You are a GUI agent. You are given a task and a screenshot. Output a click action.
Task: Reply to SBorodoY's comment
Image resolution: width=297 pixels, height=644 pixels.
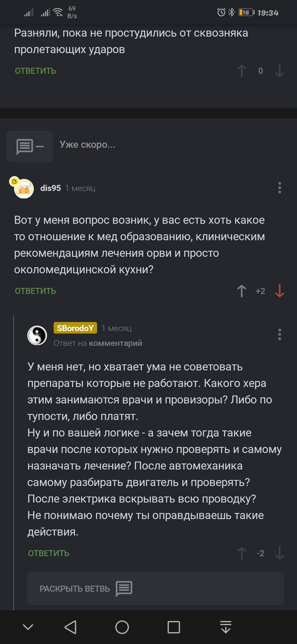pyautogui.click(x=49, y=553)
